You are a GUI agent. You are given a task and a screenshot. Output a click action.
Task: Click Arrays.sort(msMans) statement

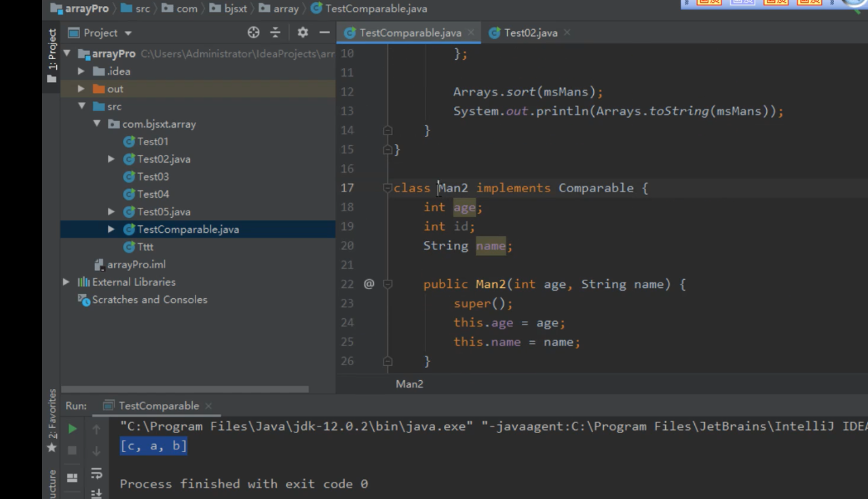[528, 92]
